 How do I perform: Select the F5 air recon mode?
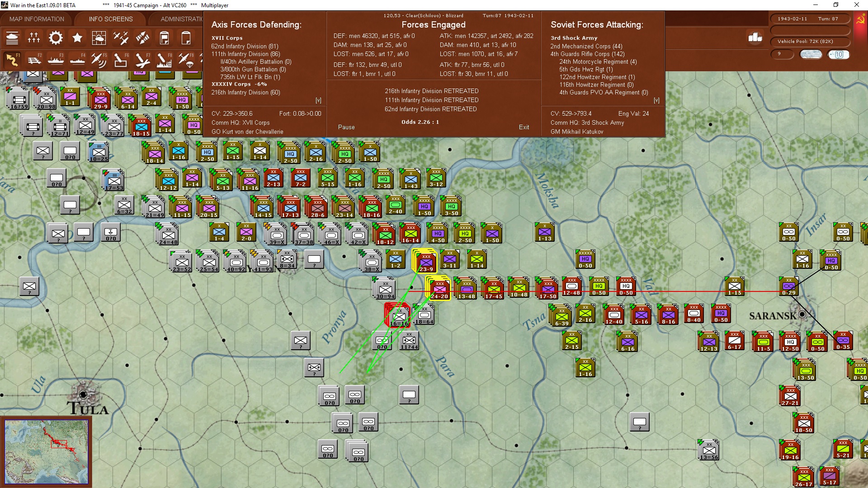(x=99, y=60)
